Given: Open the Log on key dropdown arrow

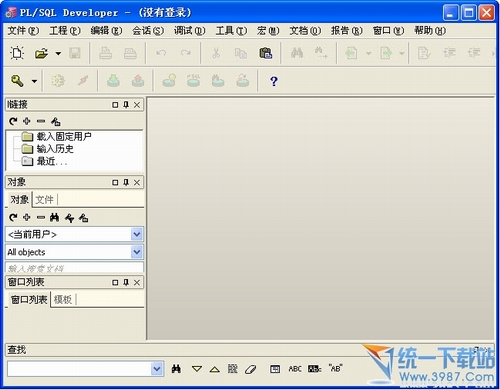Looking at the screenshot, I should click(34, 81).
